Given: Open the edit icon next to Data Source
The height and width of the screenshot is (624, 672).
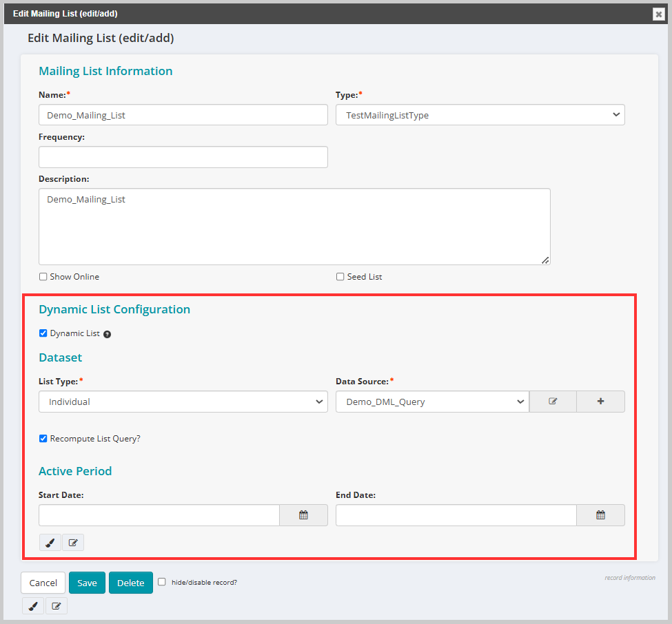Looking at the screenshot, I should point(553,401).
